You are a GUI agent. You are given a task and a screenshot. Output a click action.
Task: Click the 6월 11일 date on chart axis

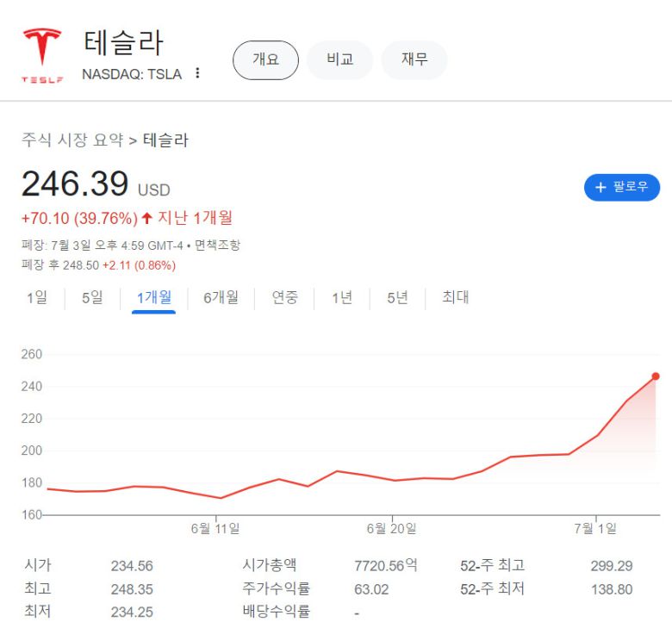[215, 529]
